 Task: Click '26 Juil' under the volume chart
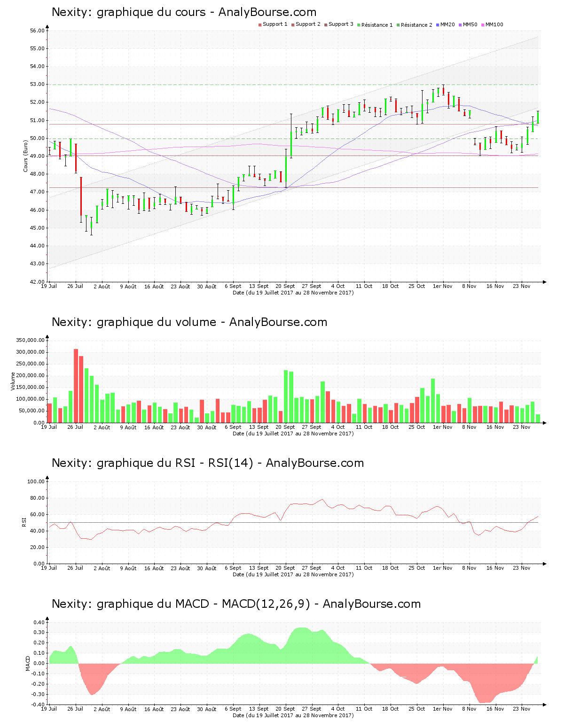click(75, 427)
